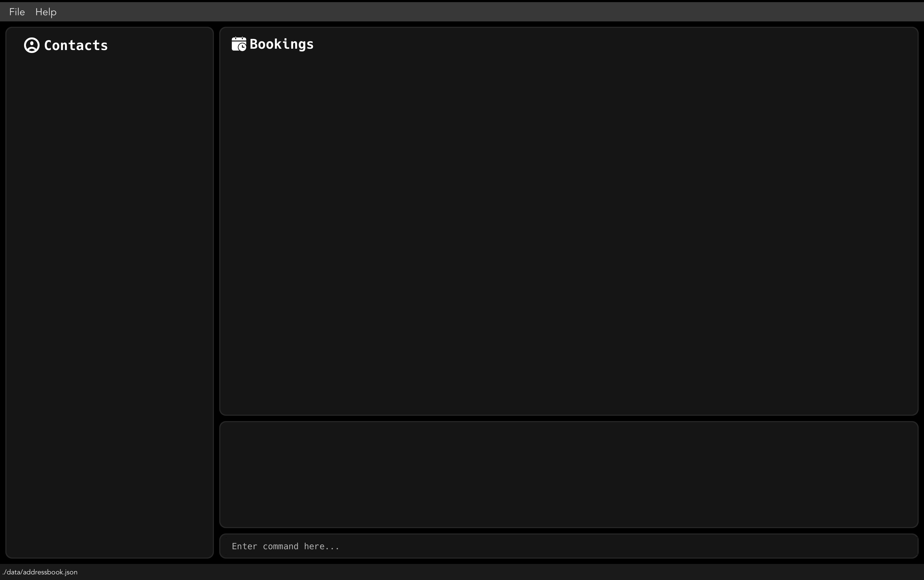Screen dimensions: 924x580
Task: Select the Contacts panel heading
Action: click(x=76, y=45)
